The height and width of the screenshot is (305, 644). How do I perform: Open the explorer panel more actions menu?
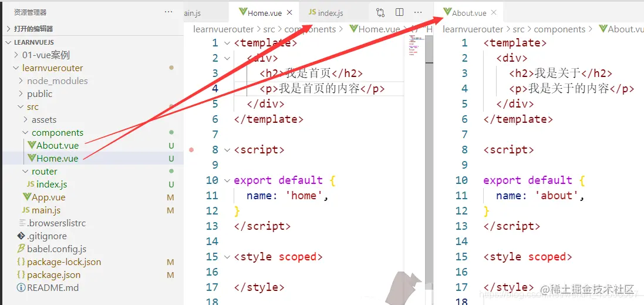pyautogui.click(x=168, y=12)
